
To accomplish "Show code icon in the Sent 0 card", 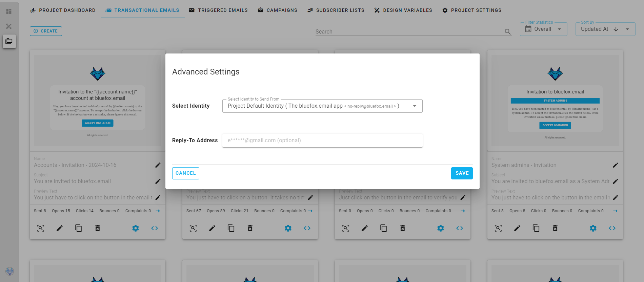I will click(x=460, y=228).
